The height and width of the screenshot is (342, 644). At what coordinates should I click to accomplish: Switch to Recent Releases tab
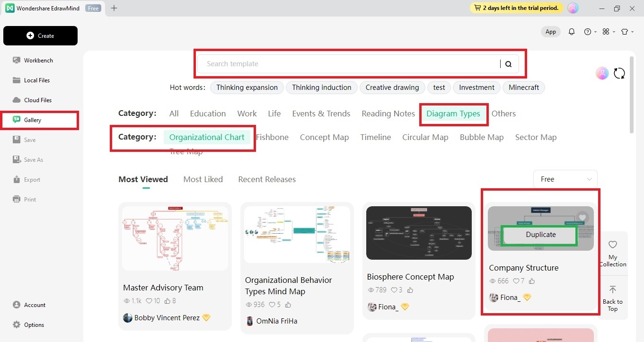click(267, 179)
